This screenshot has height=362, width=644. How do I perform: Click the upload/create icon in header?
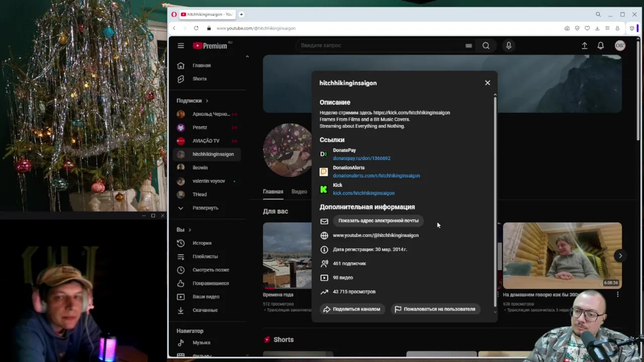click(x=585, y=45)
